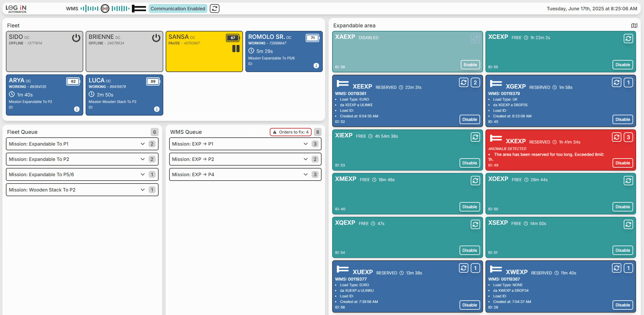The width and height of the screenshot is (644, 315).
Task: Click WMS Queue total badge 8
Action: pyautogui.click(x=317, y=132)
